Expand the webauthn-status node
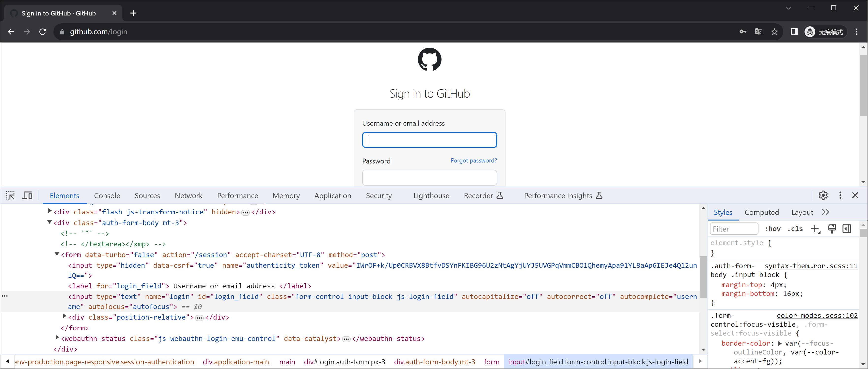 [57, 337]
